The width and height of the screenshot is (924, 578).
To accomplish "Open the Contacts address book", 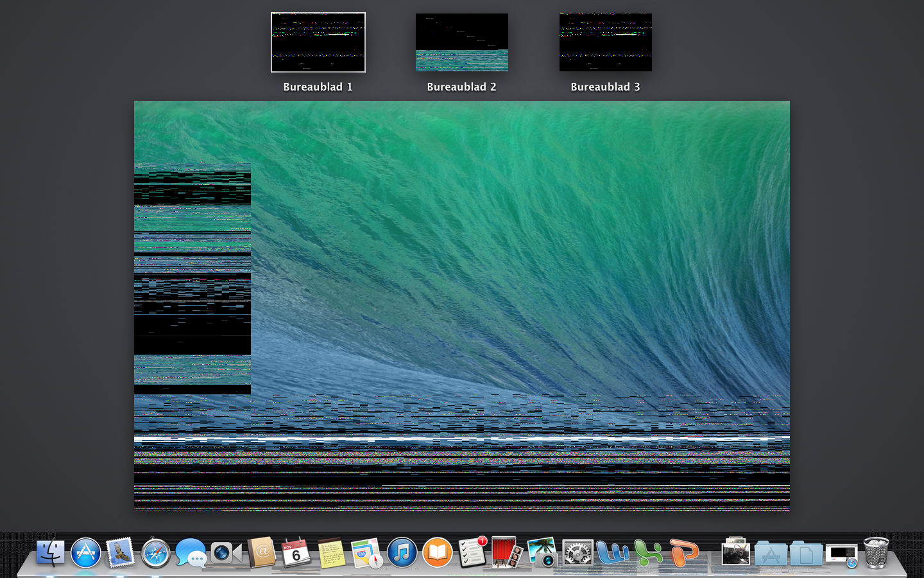I will 261,552.
